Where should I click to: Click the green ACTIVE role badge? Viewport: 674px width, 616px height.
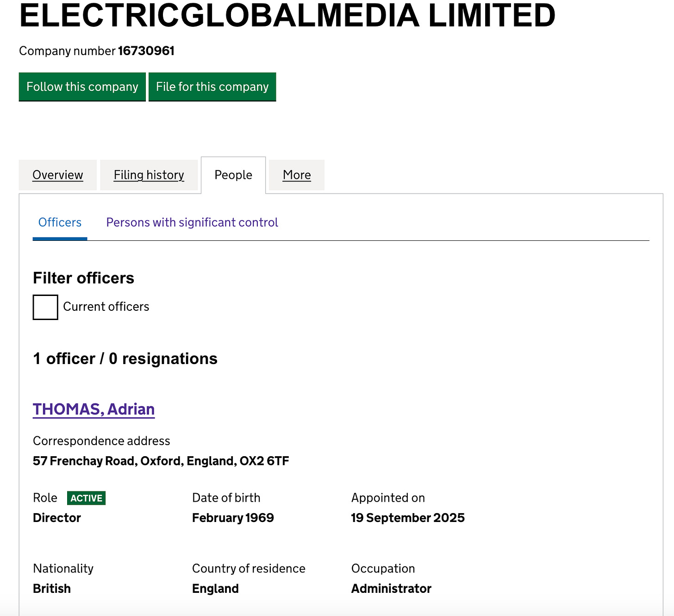click(x=87, y=498)
